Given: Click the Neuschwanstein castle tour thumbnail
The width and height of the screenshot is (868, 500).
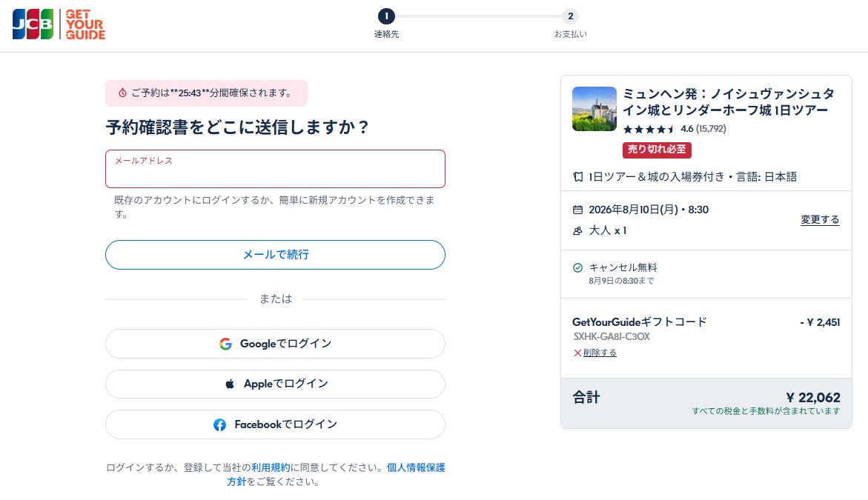Looking at the screenshot, I should (x=594, y=109).
